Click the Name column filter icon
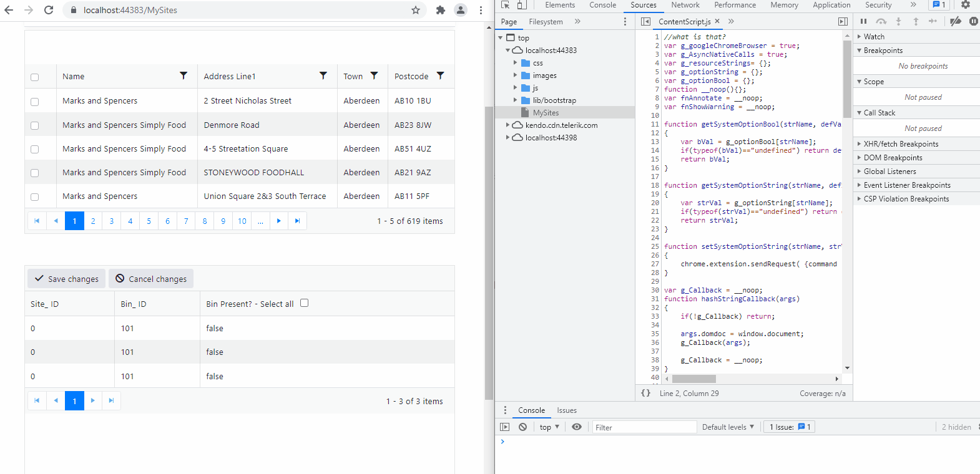Image resolution: width=980 pixels, height=474 pixels. pos(184,75)
